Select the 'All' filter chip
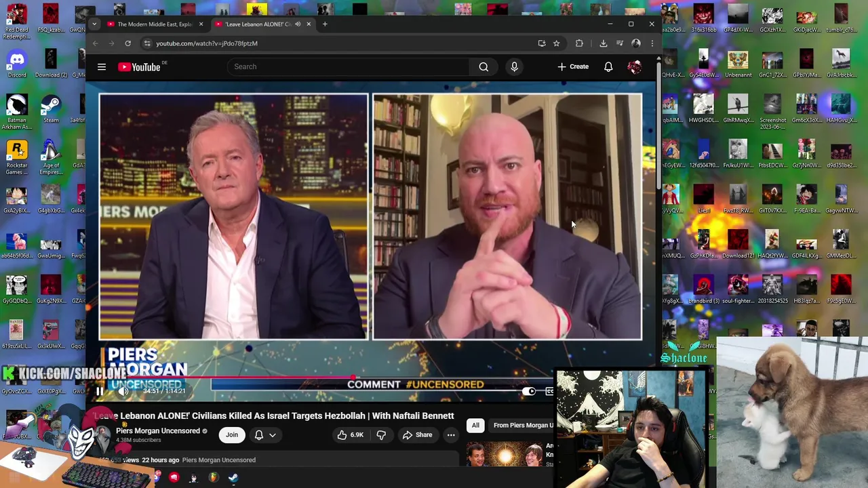 tap(475, 425)
